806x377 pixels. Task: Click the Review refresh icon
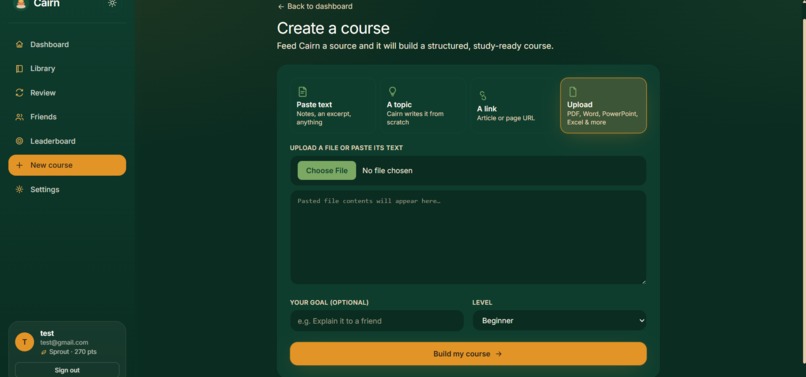(x=20, y=93)
